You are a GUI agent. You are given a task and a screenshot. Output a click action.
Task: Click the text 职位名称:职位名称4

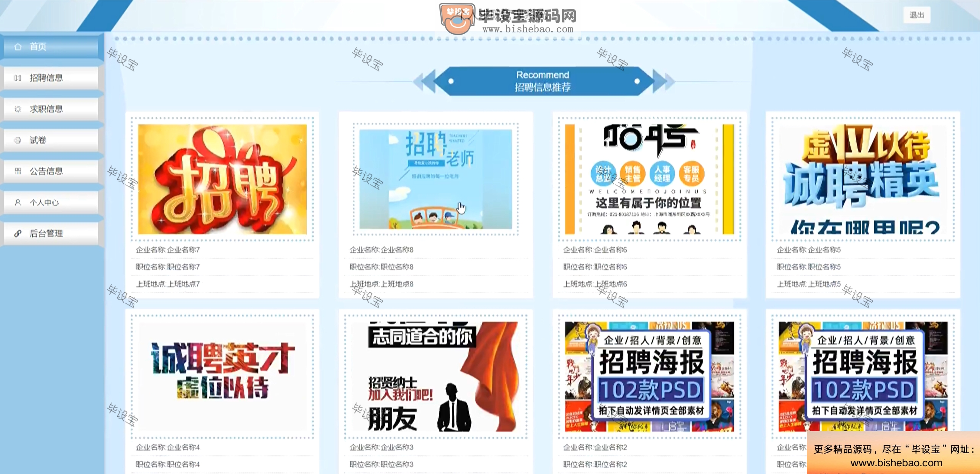[168, 464]
